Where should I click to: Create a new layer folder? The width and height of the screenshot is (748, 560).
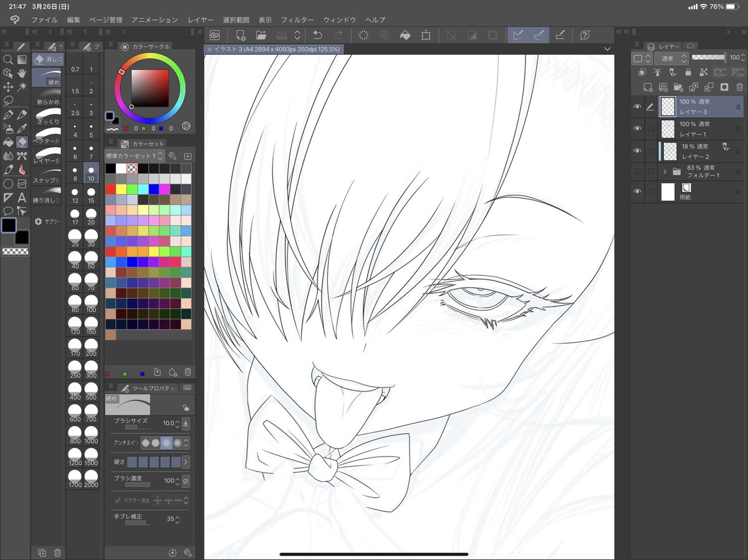pyautogui.click(x=677, y=88)
